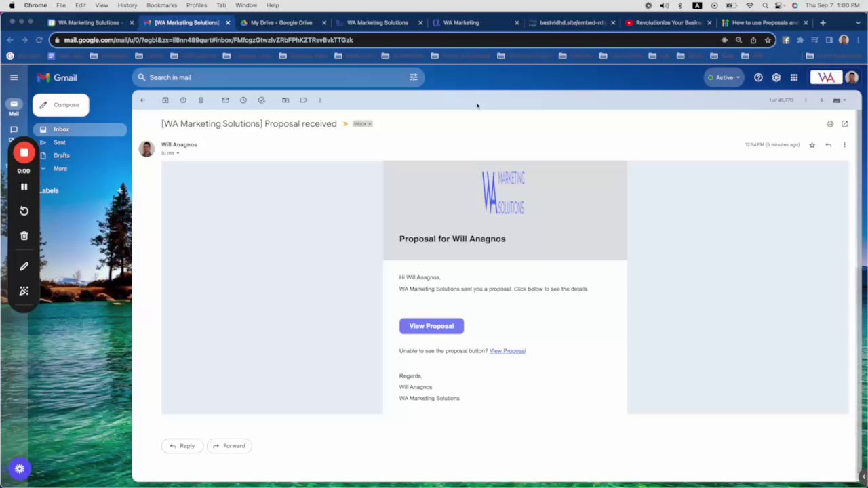Open the View Proposal text link
The height and width of the screenshot is (488, 868).
coord(507,351)
